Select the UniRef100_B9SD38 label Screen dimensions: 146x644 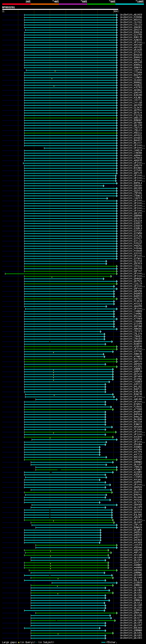tap(131, 55)
